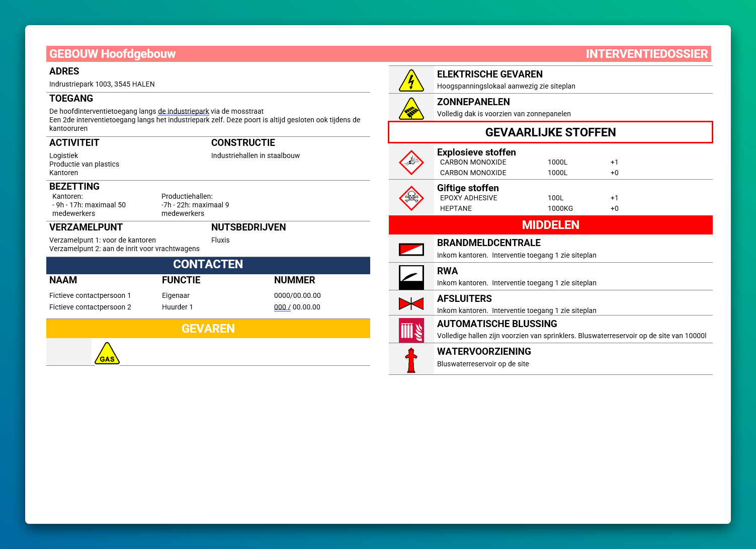The image size is (756, 549).
Task: Select the yellow Gevaren section header
Action: click(x=208, y=329)
